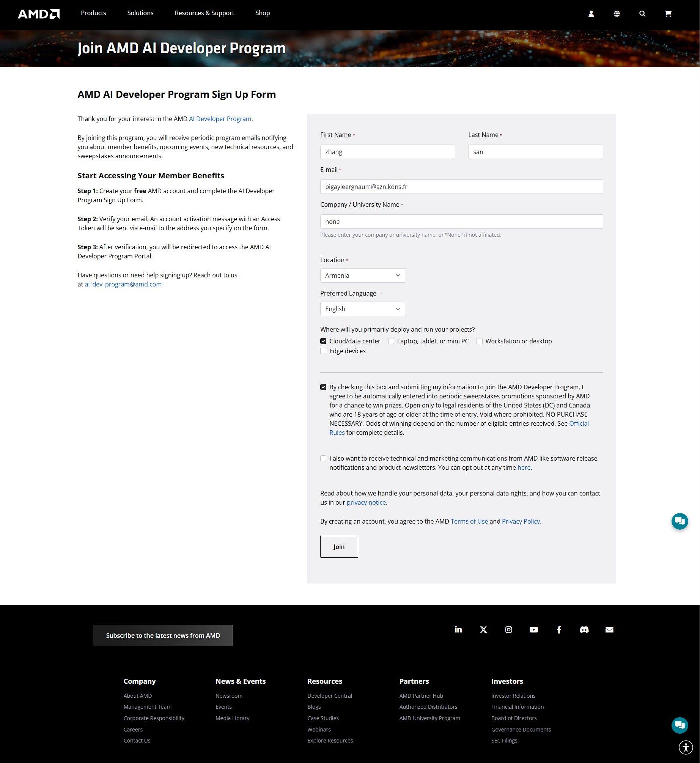
Task: Check the Edge devices checkbox
Action: (x=323, y=351)
